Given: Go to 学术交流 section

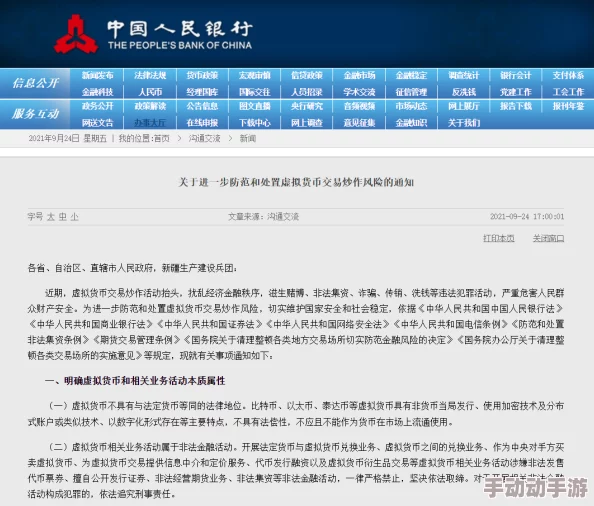Looking at the screenshot, I should click(x=359, y=92).
